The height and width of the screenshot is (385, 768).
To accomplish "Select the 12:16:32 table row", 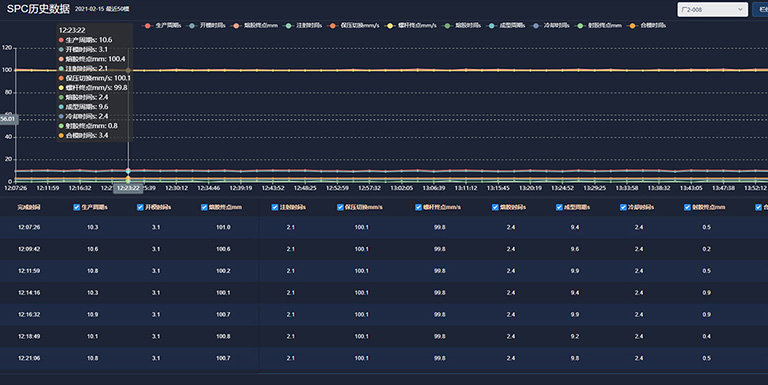I will click(x=384, y=314).
